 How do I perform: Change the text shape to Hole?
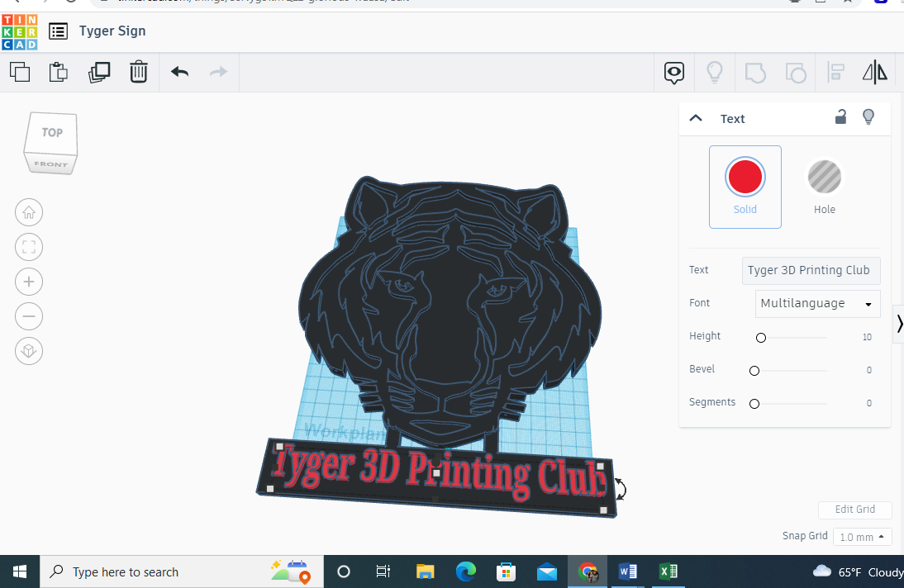[x=824, y=187]
